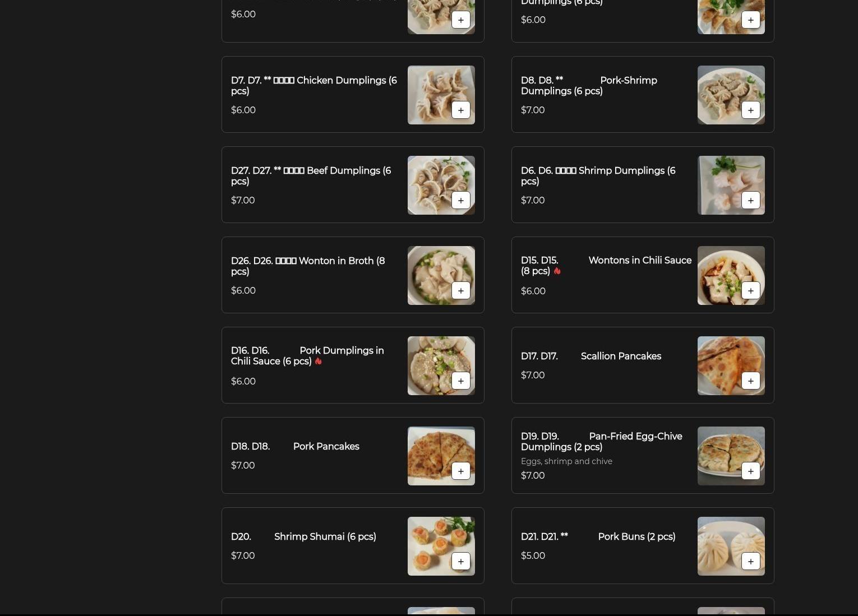858x616 pixels.
Task: Select Pork Dumplings in Chili Sauce title
Action: point(307,356)
